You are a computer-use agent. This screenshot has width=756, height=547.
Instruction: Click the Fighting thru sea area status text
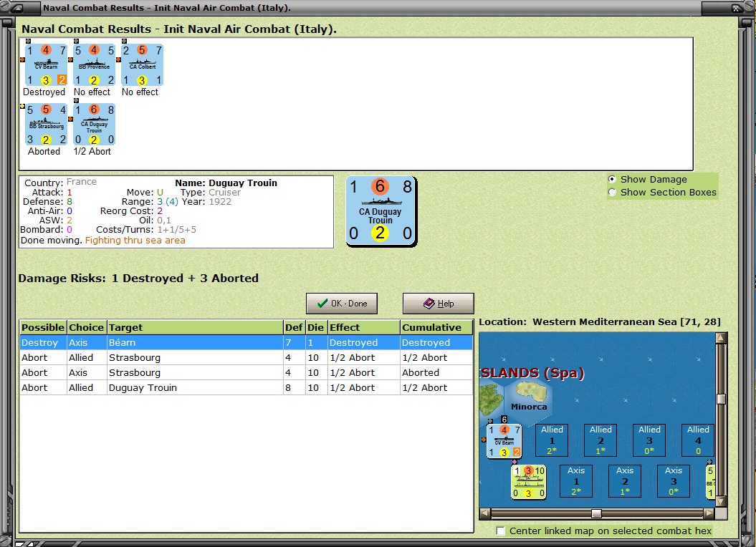coord(135,240)
